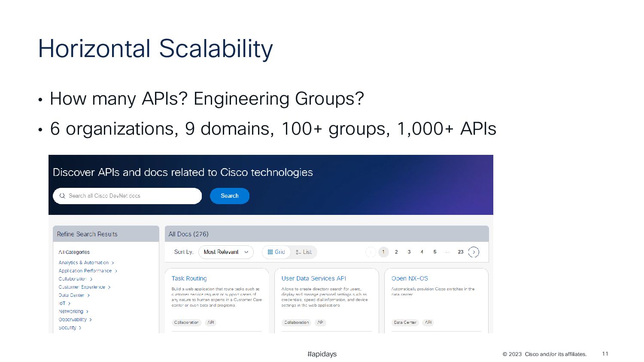Select page 1 in pagination

click(x=383, y=252)
